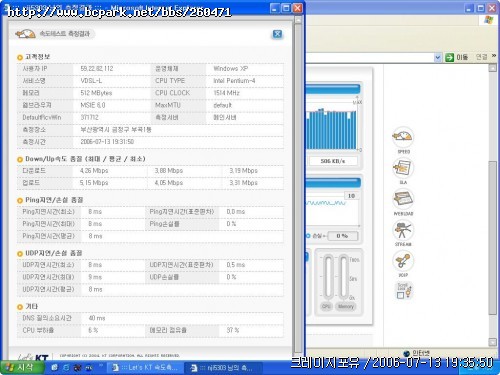500x375 pixels.
Task: Select the 37 % memory usage value
Action: tap(233, 330)
